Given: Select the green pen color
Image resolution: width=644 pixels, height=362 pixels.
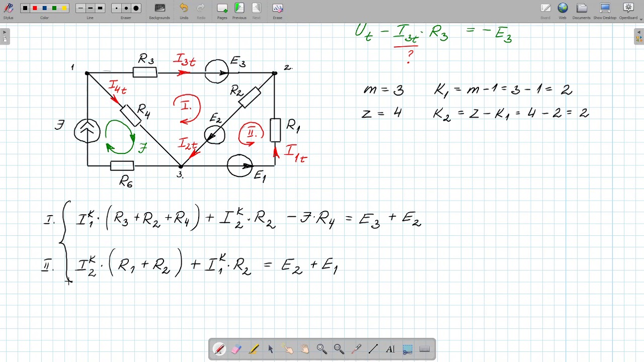Looking at the screenshot, I should [x=54, y=8].
